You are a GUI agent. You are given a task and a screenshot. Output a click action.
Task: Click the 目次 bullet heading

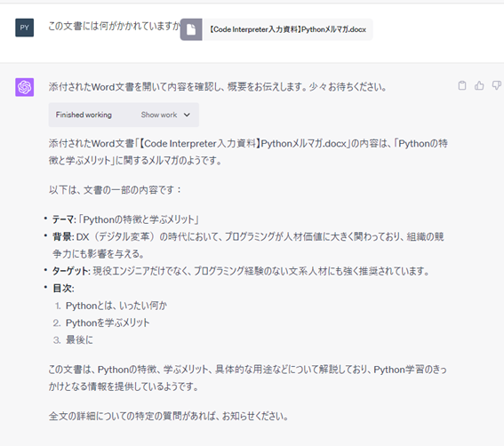[x=63, y=288]
